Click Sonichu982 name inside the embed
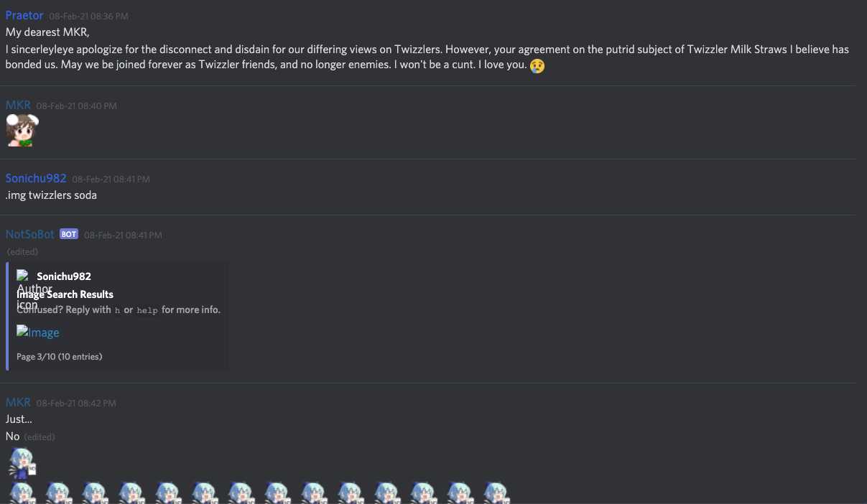Image resolution: width=867 pixels, height=504 pixels. [64, 276]
